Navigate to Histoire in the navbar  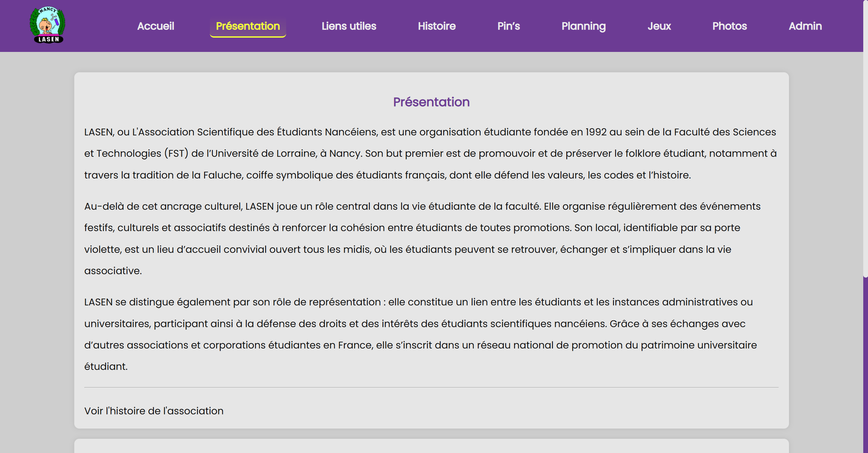click(x=437, y=26)
